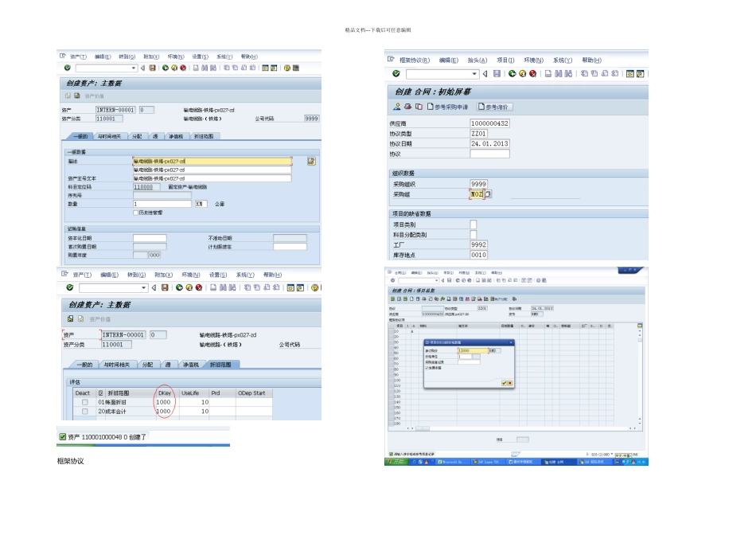Open the command field dropdown in contract initial screen
The width and height of the screenshot is (756, 535).
point(474,74)
